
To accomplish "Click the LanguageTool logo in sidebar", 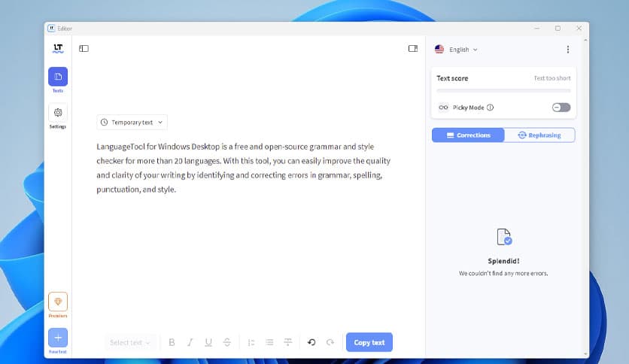I will pyautogui.click(x=58, y=48).
